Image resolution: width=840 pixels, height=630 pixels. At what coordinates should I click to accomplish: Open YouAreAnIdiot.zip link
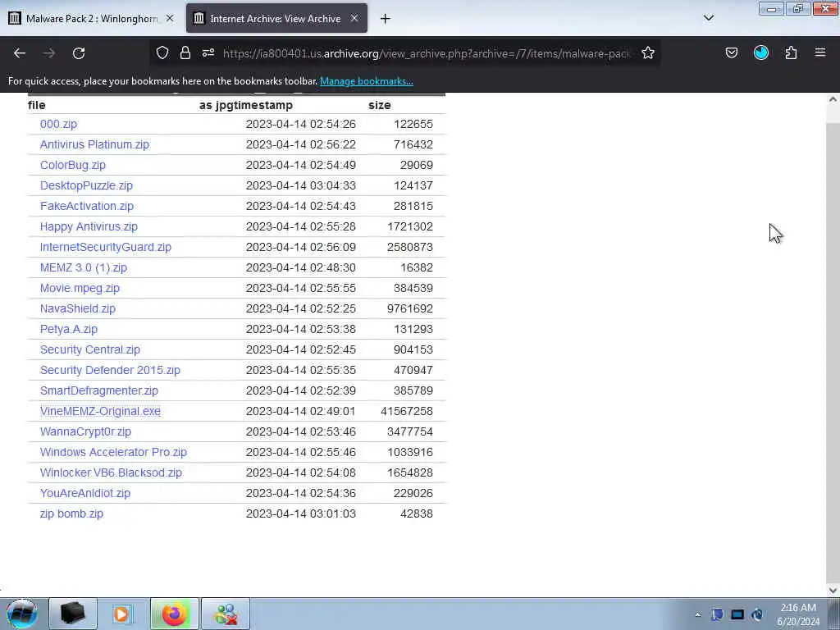[84, 493]
